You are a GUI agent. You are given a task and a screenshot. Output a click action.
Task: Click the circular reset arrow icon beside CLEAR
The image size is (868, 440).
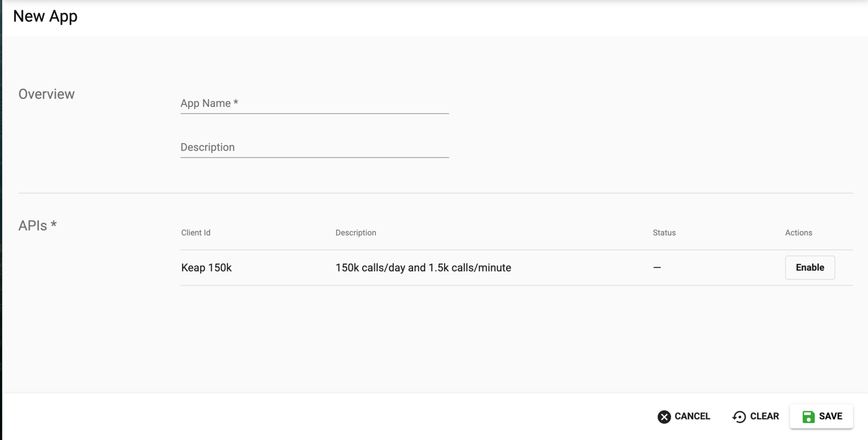[x=739, y=416]
